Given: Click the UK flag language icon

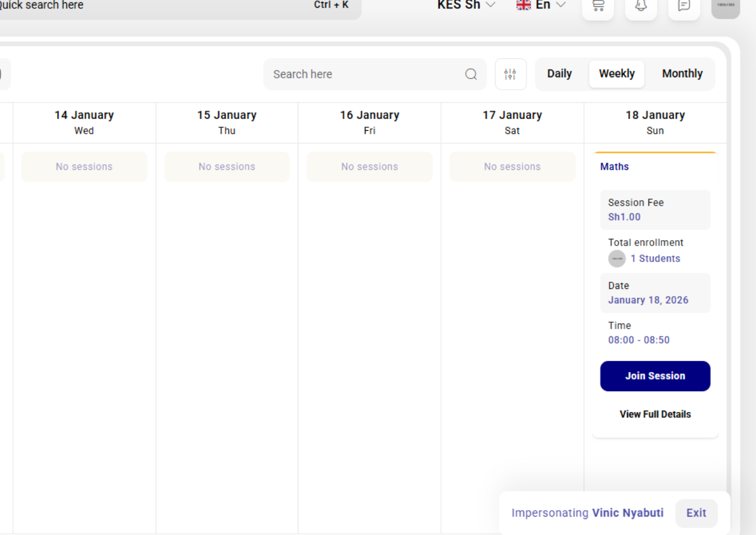Looking at the screenshot, I should pyautogui.click(x=524, y=5).
